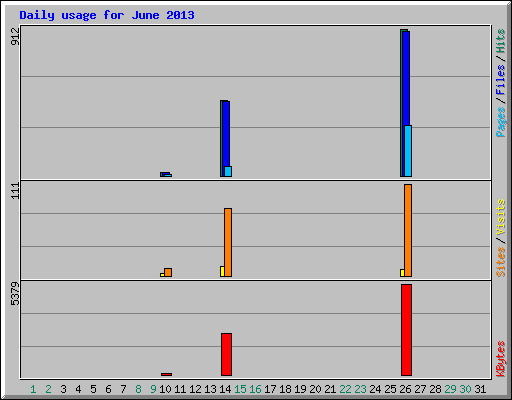The width and height of the screenshot is (512, 400).
Task: Click day label 24 on the axis
Action: coord(375,389)
